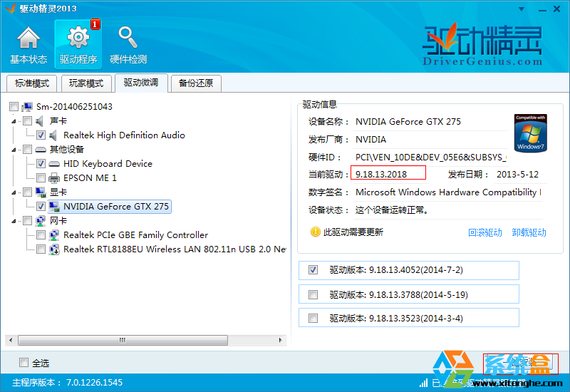Check driver version 9.18.13.3788 checkbox

[x=313, y=294]
